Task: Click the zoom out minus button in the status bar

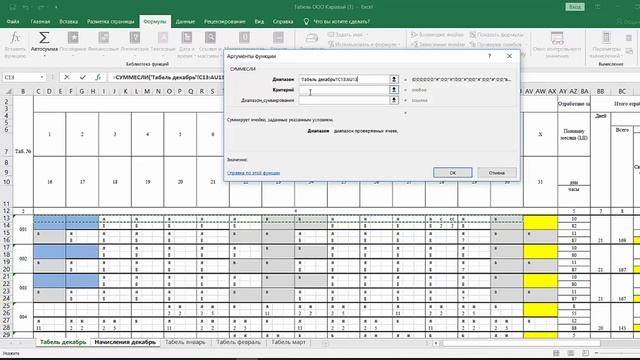Action: tap(596, 353)
